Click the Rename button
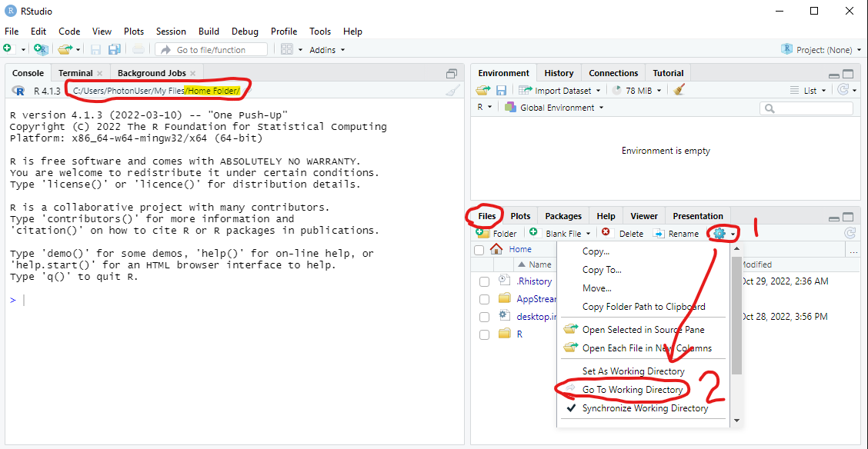Screen dimensions: 868x449 (676, 234)
